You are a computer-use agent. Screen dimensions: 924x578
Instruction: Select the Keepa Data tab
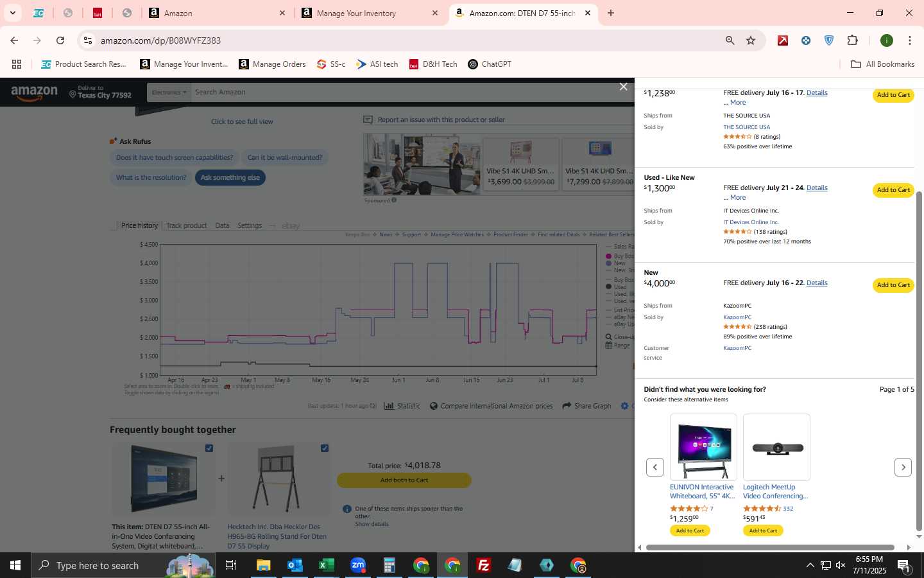[x=222, y=225]
